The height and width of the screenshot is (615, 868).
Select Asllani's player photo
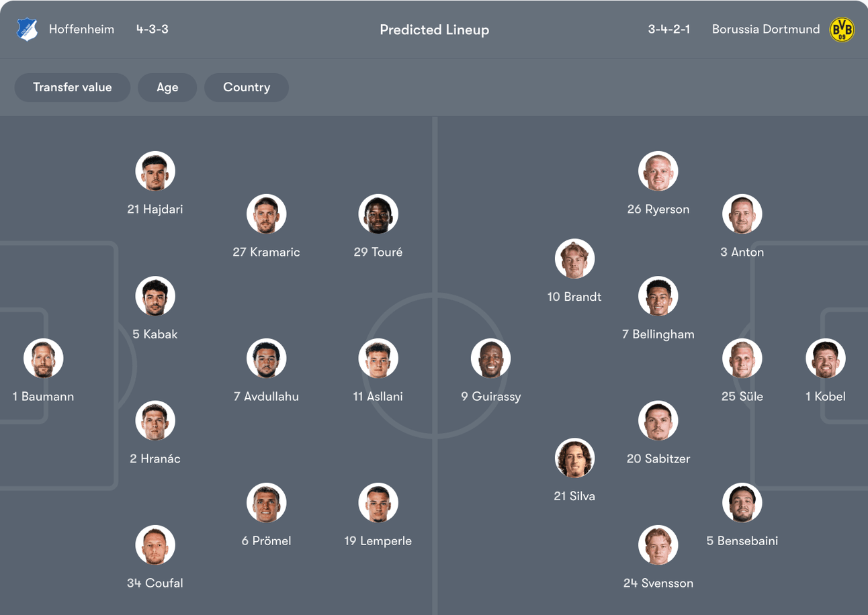point(378,359)
